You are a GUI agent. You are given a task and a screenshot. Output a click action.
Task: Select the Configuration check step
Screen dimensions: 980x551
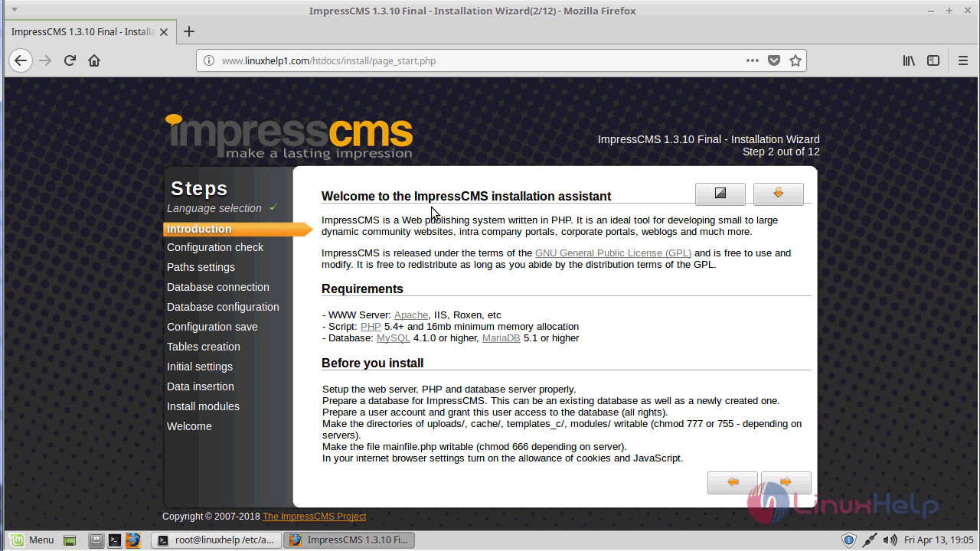[x=215, y=247]
